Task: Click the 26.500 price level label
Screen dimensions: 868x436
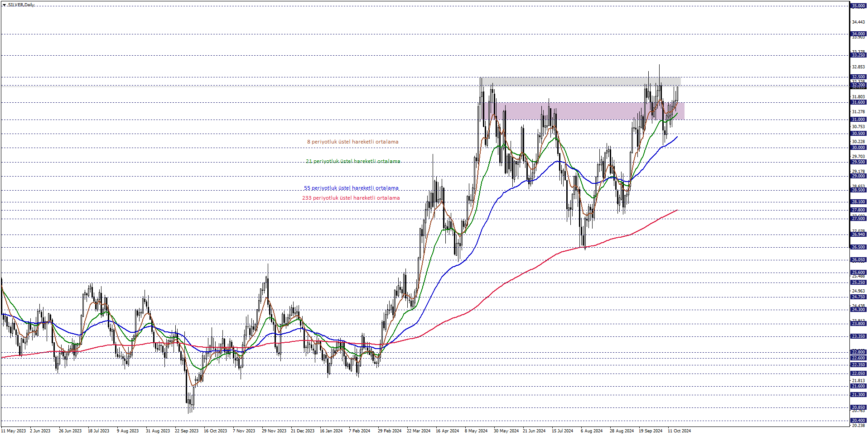Action: 858,247
